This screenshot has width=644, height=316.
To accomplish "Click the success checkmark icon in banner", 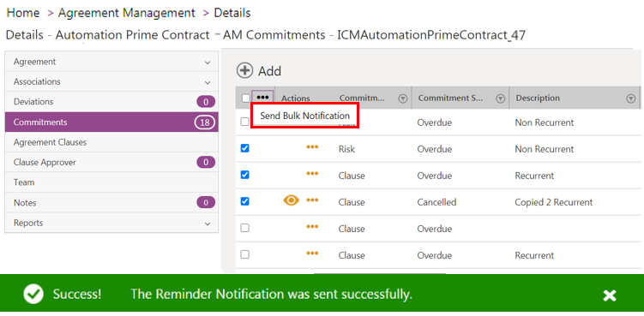I will click(x=33, y=295).
